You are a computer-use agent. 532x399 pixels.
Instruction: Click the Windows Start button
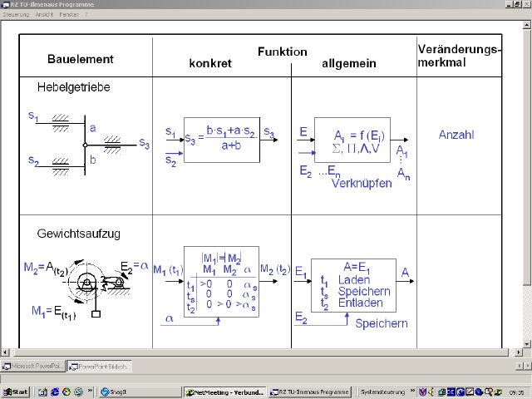tap(15, 392)
